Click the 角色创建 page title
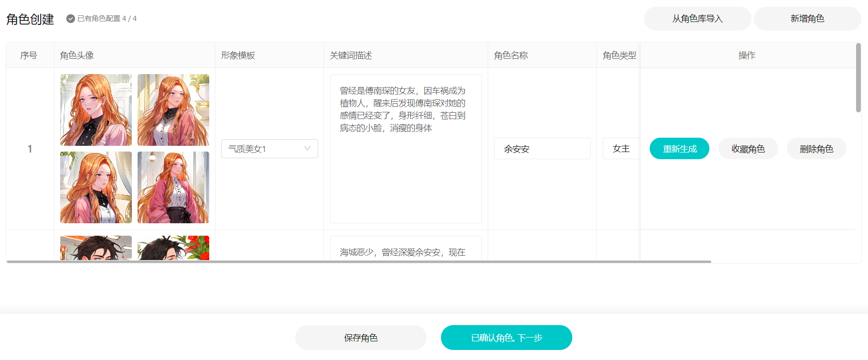Viewport: 868px width, 360px height. tap(30, 19)
